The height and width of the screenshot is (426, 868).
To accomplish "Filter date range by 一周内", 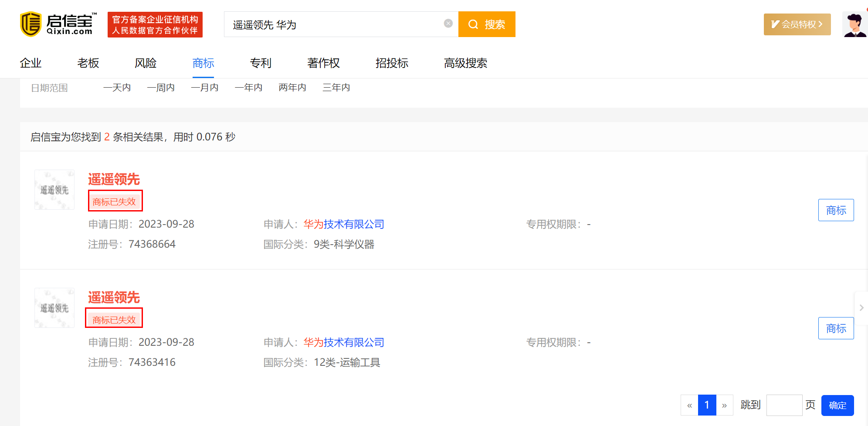I will coord(161,88).
